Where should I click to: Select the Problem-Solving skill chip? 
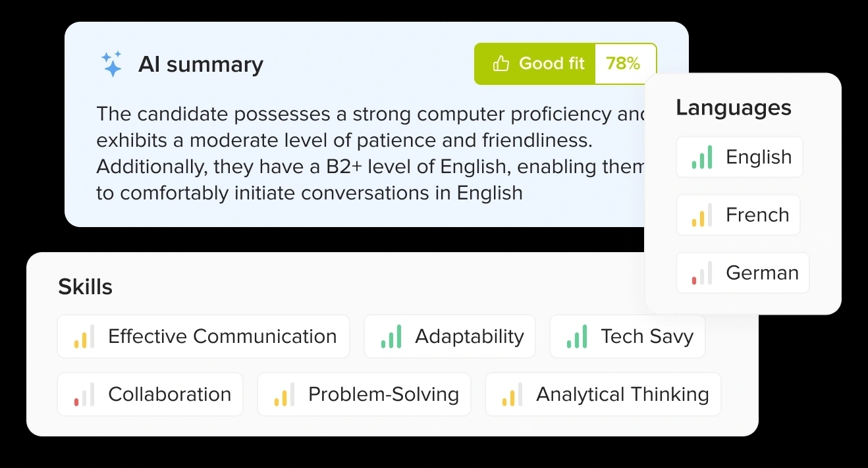(x=364, y=394)
